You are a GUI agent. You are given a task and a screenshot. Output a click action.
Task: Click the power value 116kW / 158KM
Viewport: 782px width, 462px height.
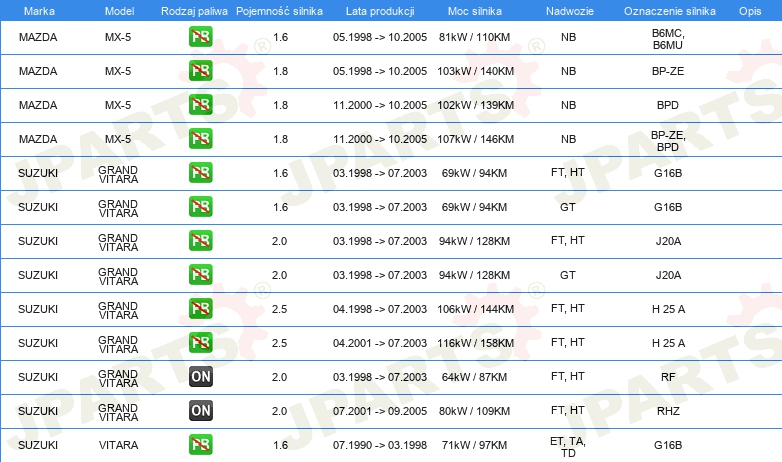coord(475,343)
